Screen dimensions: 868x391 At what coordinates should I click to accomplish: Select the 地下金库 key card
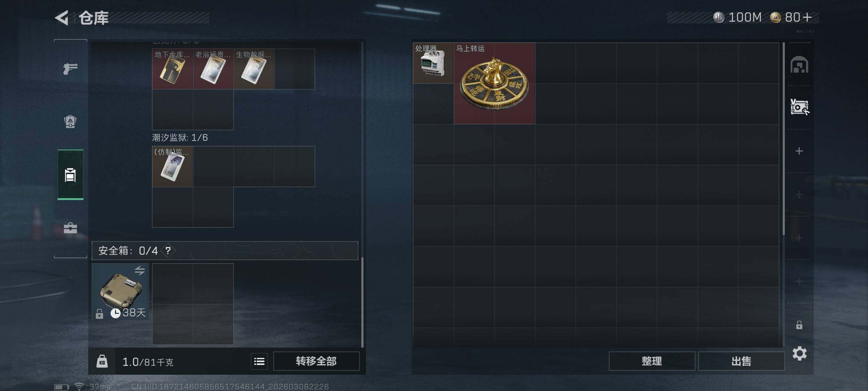[x=173, y=69]
